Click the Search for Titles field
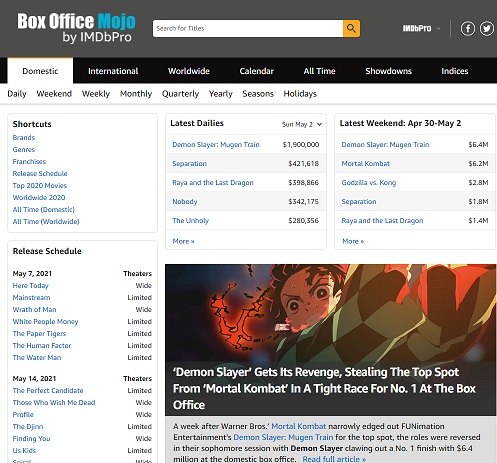 248,28
